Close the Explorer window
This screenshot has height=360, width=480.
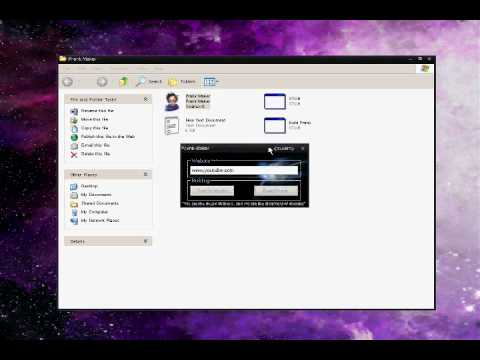pos(429,59)
